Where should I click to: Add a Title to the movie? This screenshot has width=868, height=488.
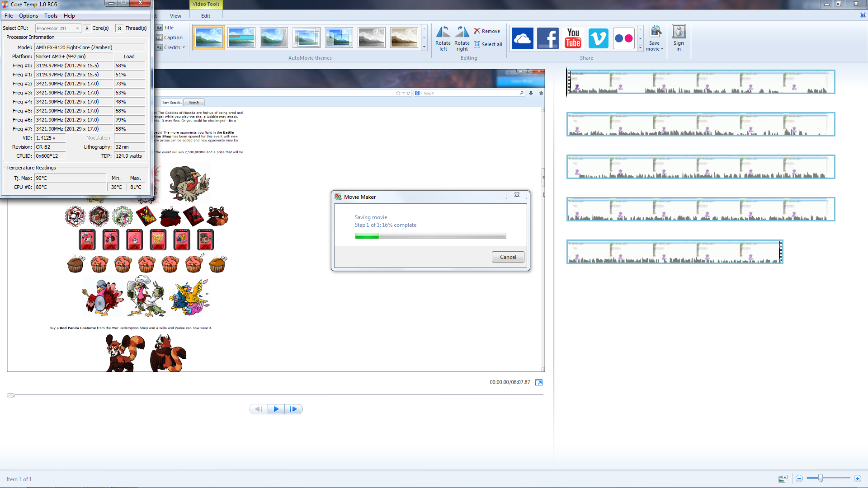point(165,28)
